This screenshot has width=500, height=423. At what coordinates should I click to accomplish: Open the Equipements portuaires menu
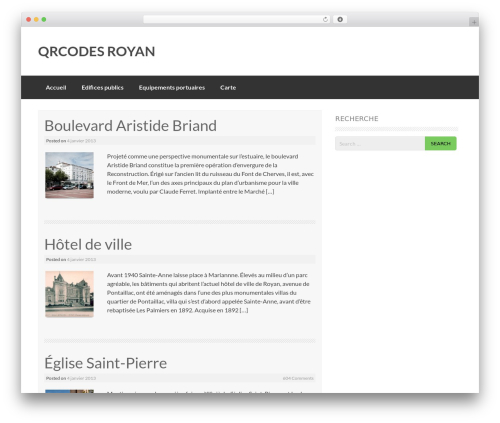point(172,87)
